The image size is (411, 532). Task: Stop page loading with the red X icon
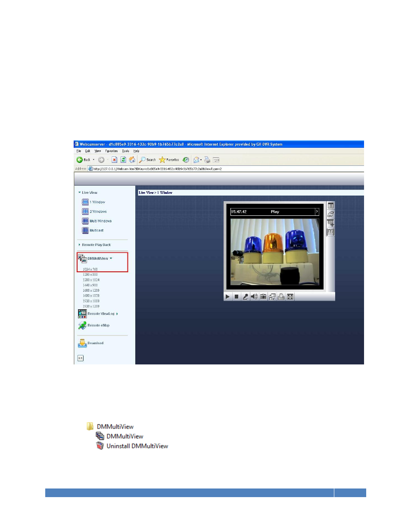(114, 160)
